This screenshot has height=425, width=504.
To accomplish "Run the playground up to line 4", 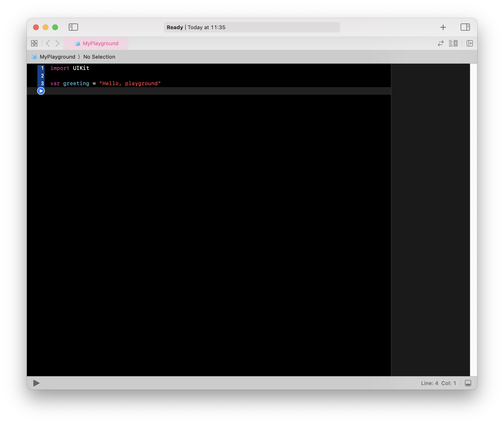I will point(41,91).
